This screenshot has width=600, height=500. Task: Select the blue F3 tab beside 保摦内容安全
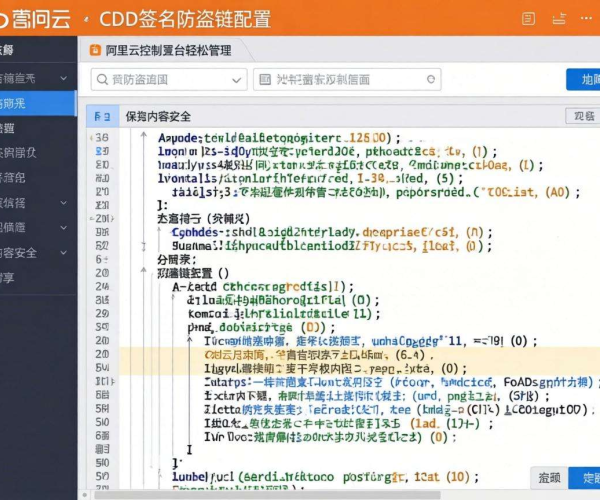click(102, 116)
